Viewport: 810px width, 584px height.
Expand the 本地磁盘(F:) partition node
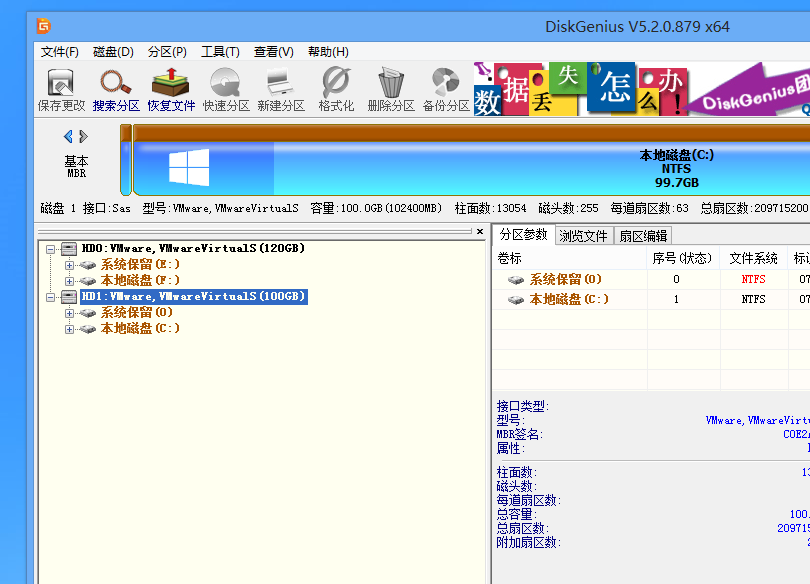[x=69, y=281]
